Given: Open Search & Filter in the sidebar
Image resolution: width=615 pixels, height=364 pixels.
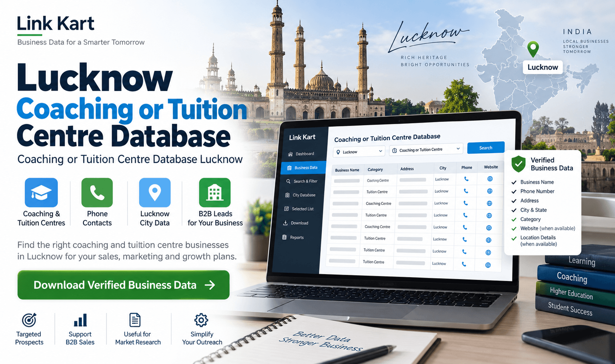Looking at the screenshot, I should 301,181.
